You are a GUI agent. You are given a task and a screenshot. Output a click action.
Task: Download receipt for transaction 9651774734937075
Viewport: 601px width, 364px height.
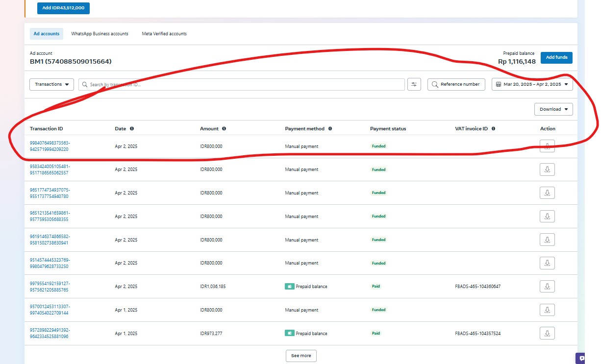(x=547, y=193)
